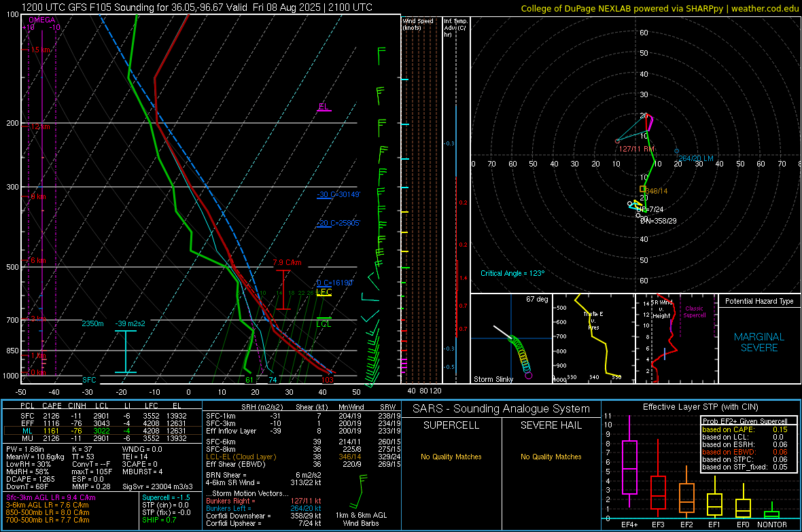The height and width of the screenshot is (532, 802).
Task: Click the red surface temperature '103'
Action: [x=328, y=380]
